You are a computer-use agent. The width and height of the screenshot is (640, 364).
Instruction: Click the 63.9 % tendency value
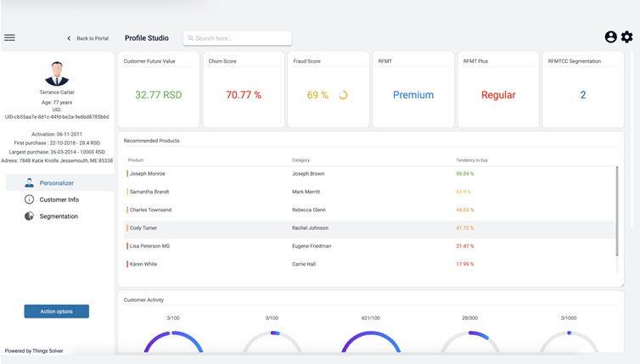463,192
